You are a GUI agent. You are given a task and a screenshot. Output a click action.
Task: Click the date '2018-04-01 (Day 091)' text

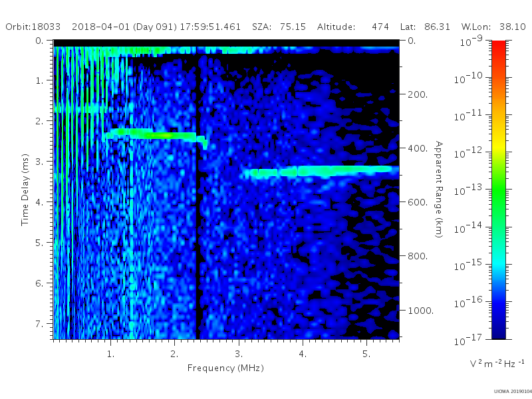[124, 27]
